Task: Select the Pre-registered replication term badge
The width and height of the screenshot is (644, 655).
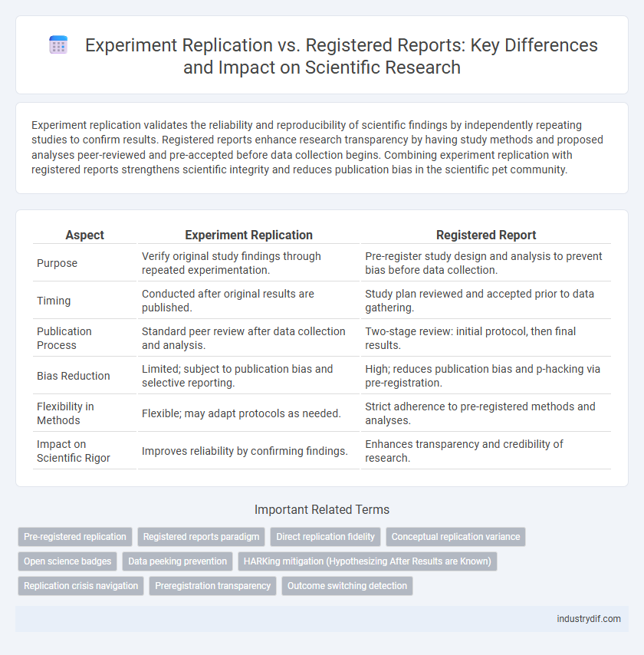Action: point(74,537)
